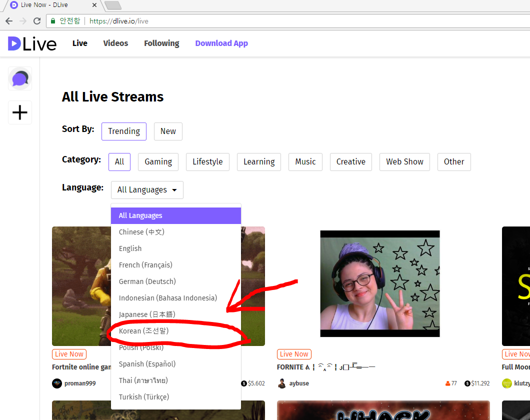Click viewer count icon showing 77
Screen dimensions: 530x420
tap(447, 383)
